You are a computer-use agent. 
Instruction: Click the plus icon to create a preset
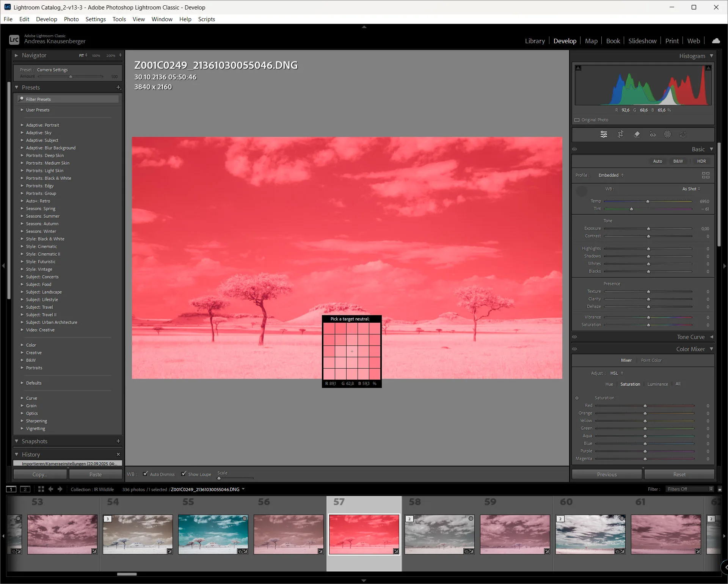point(118,88)
